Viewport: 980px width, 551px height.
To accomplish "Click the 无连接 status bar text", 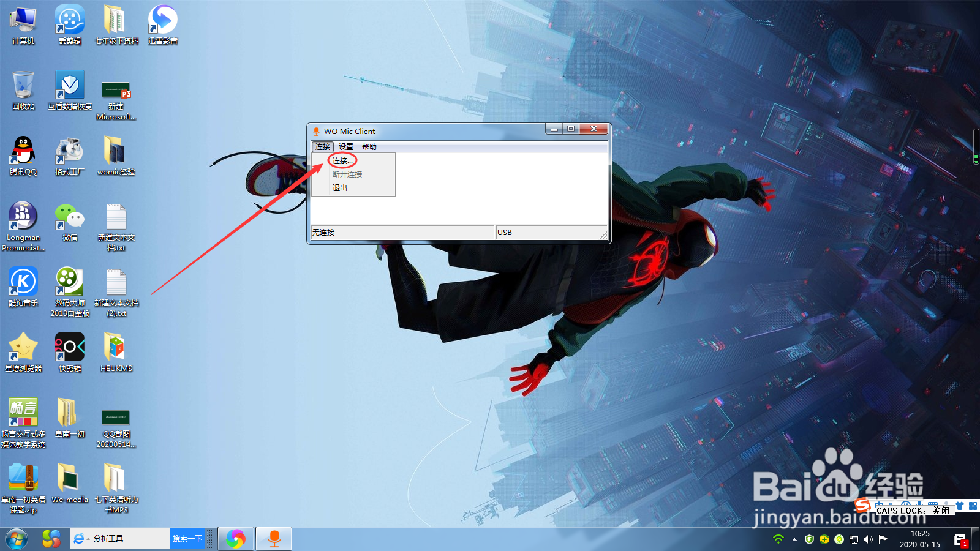I will point(323,233).
